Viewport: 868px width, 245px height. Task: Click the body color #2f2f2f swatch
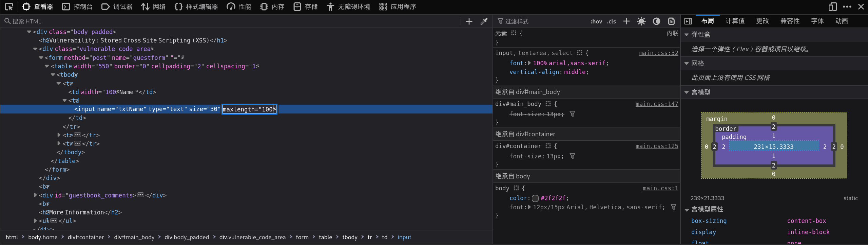[535, 198]
